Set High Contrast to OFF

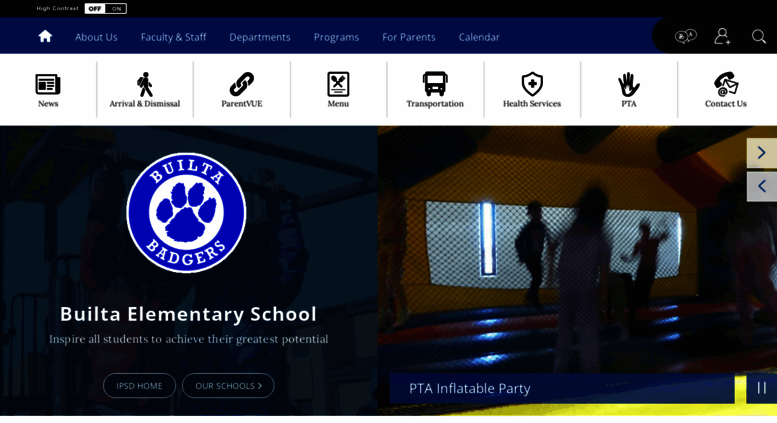(x=95, y=8)
